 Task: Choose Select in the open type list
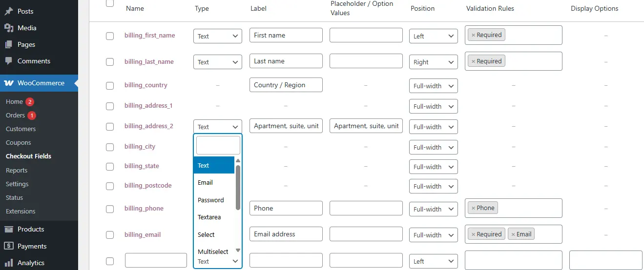click(x=214, y=234)
